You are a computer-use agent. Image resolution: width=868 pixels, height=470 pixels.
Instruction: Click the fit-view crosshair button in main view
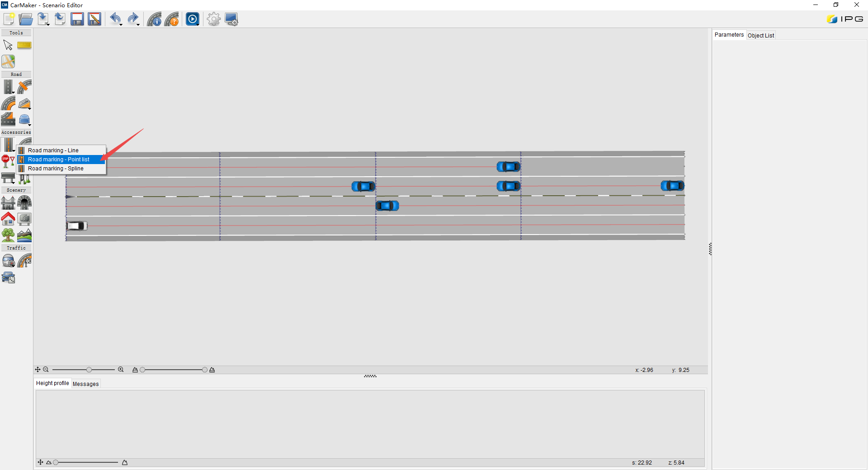(x=38, y=370)
